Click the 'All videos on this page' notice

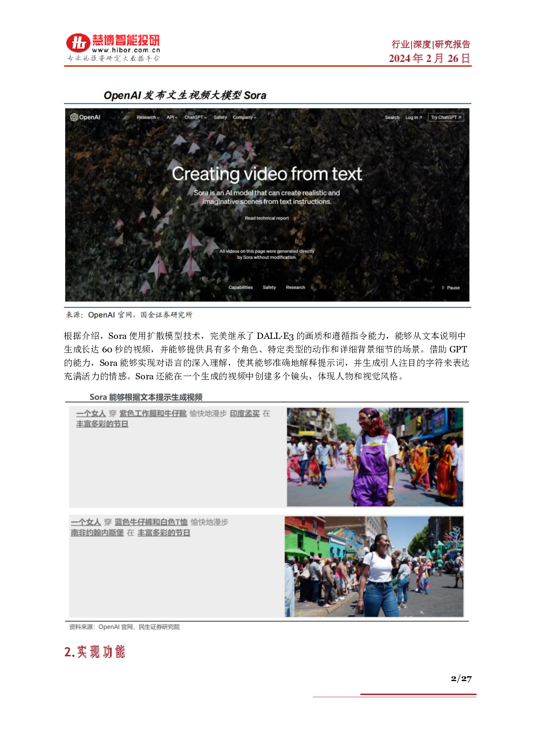pos(267,254)
